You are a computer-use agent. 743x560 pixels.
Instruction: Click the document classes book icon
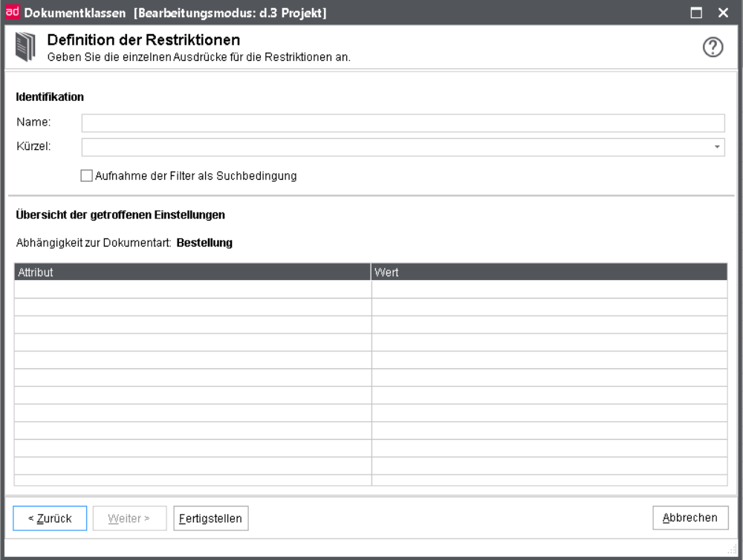25,47
